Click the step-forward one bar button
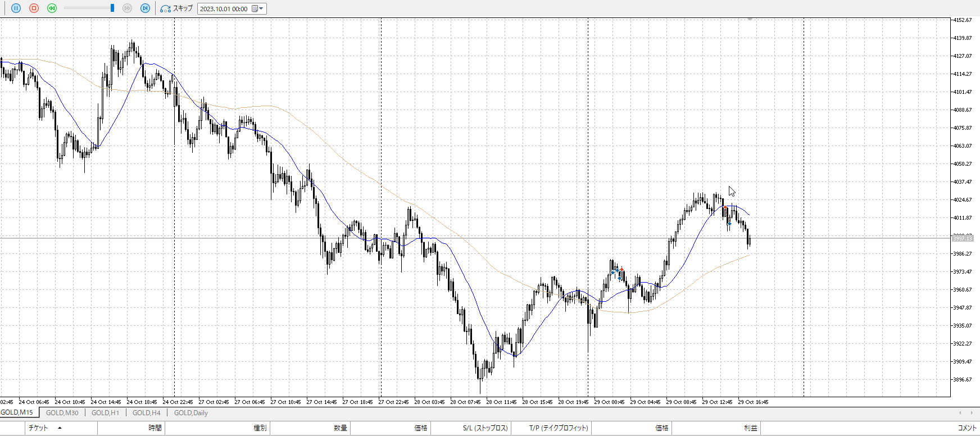The width and height of the screenshot is (980, 436). pos(145,8)
